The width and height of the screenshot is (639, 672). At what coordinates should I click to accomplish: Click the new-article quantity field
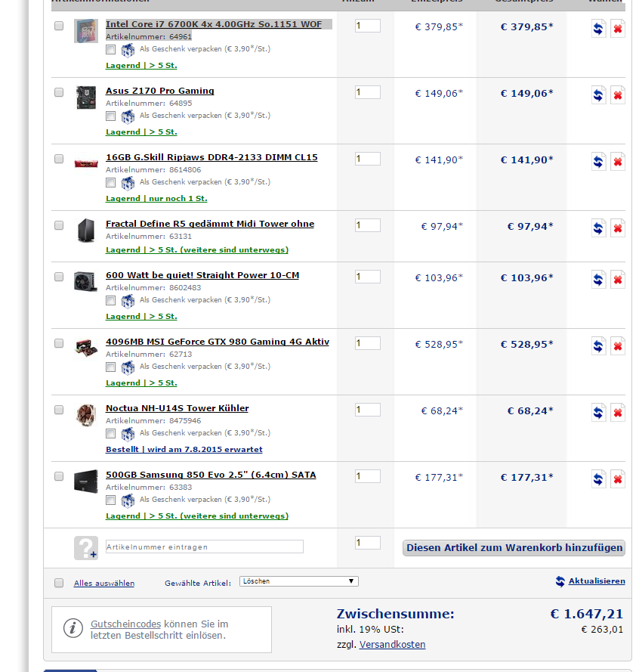coord(368,543)
